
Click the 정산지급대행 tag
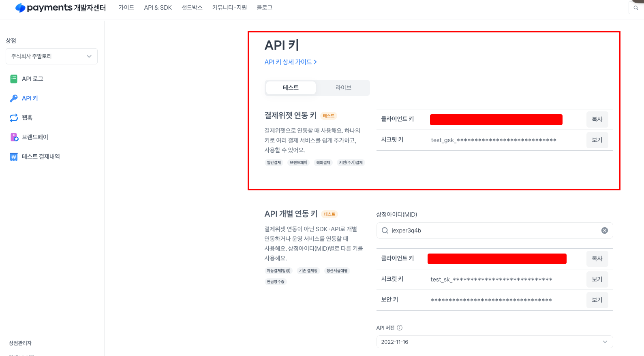click(x=337, y=271)
